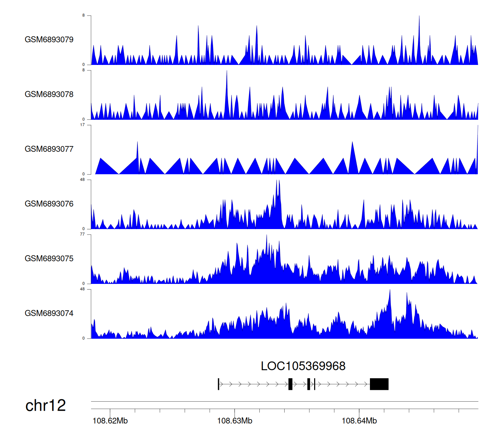Click the GSM6893079 track label
Screen dimensions: 504x444
click(49, 40)
